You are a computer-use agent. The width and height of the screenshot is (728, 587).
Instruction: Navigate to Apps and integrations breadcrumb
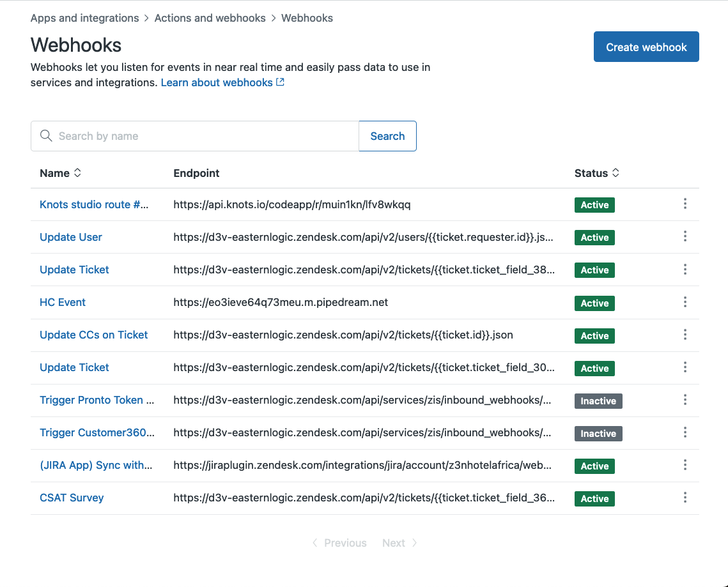tap(84, 18)
